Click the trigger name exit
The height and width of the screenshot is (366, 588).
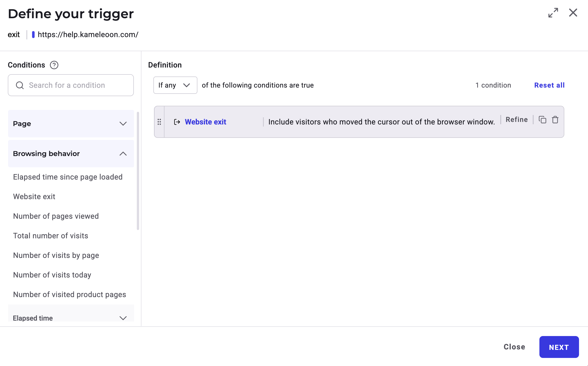(14, 35)
